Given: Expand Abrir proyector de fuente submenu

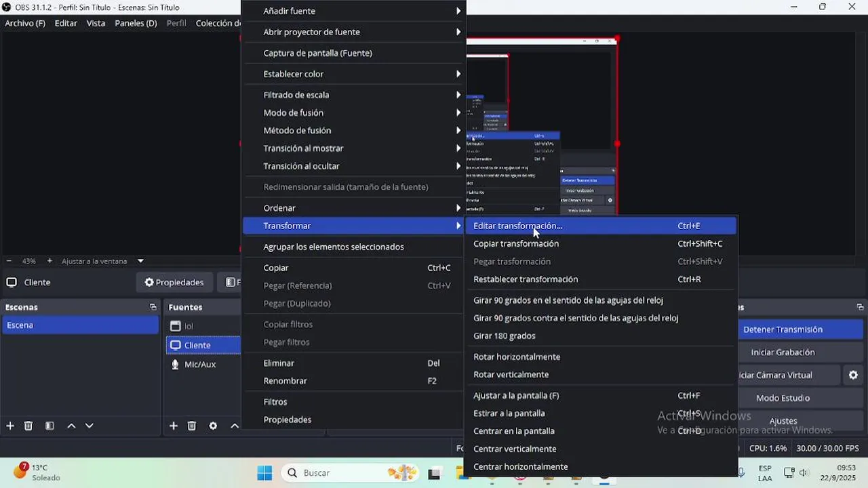Looking at the screenshot, I should tap(458, 32).
